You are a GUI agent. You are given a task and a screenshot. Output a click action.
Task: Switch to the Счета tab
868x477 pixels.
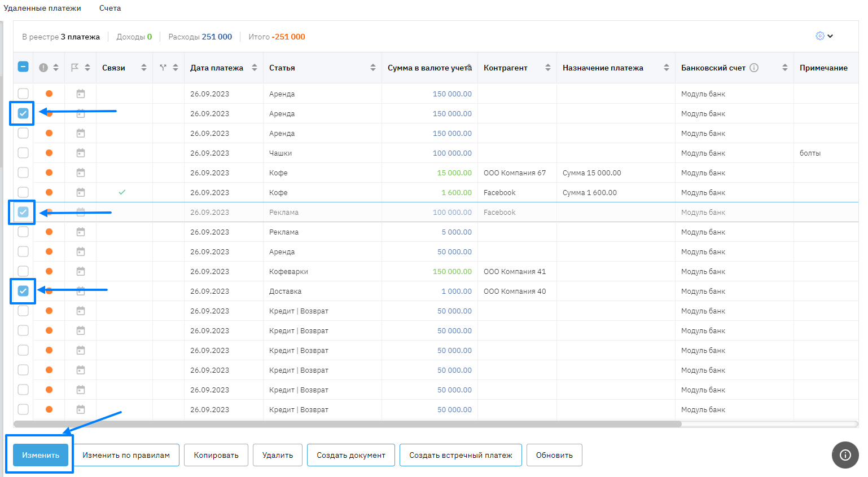coord(110,8)
